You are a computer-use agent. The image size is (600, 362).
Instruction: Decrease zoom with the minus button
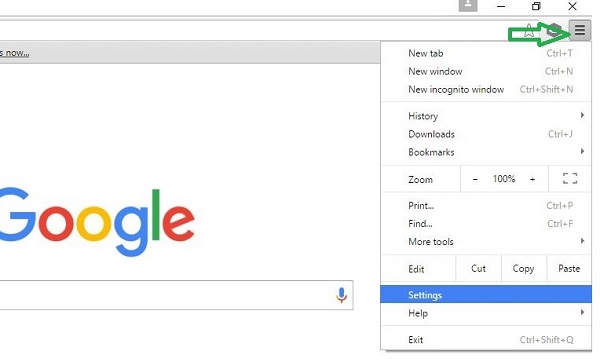click(x=475, y=179)
